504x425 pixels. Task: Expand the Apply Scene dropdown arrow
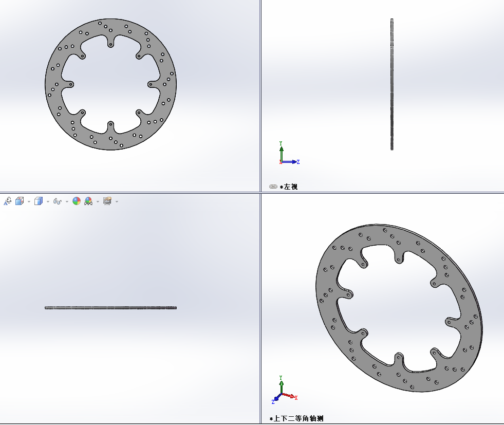point(98,201)
